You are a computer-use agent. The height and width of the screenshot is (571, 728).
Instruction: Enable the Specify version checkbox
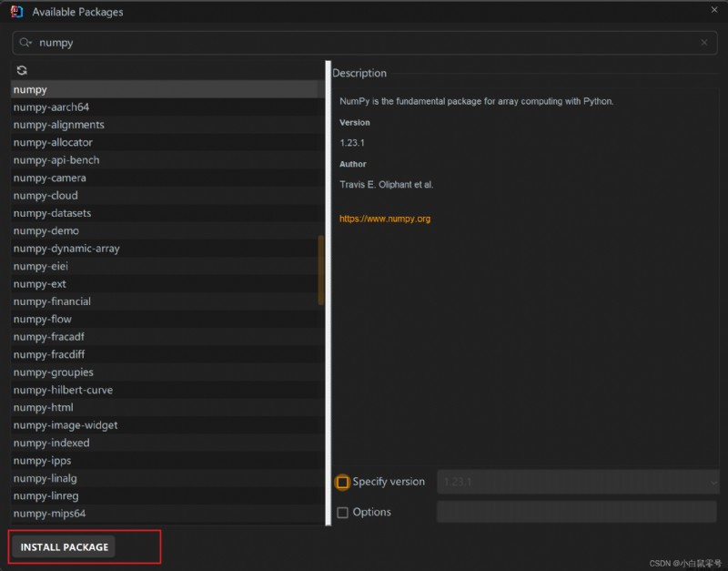pos(343,483)
